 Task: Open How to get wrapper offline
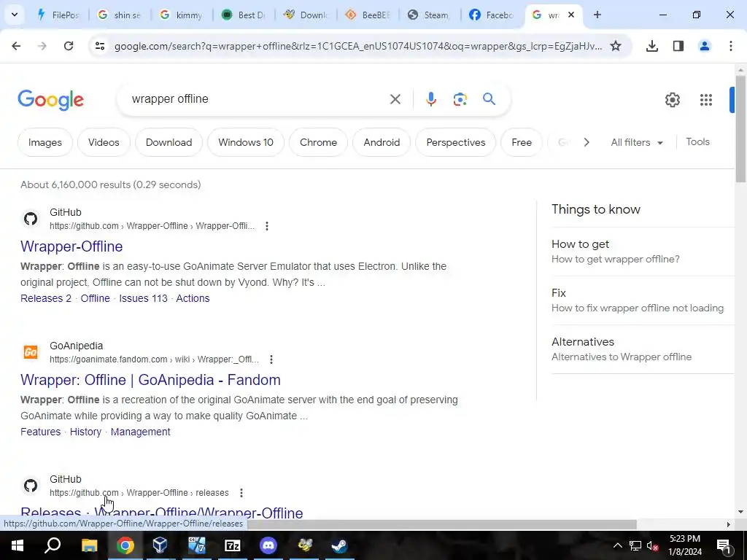(642, 252)
